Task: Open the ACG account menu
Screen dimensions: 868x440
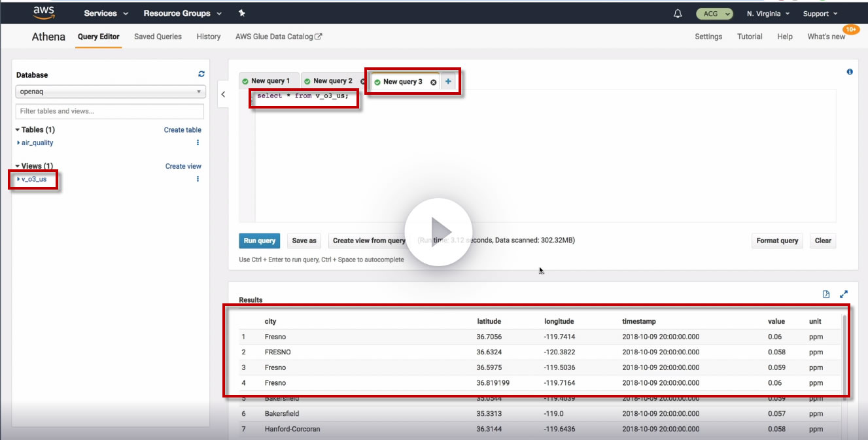Action: tap(716, 14)
